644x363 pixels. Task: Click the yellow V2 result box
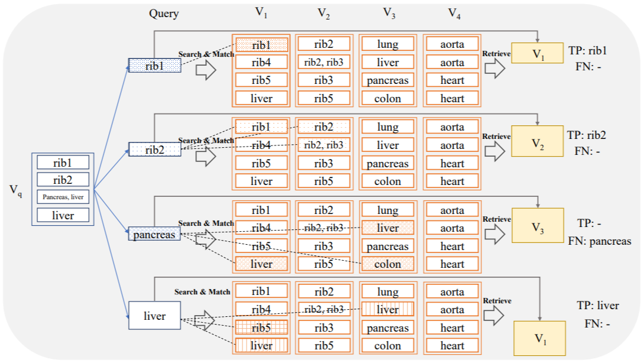[537, 142]
